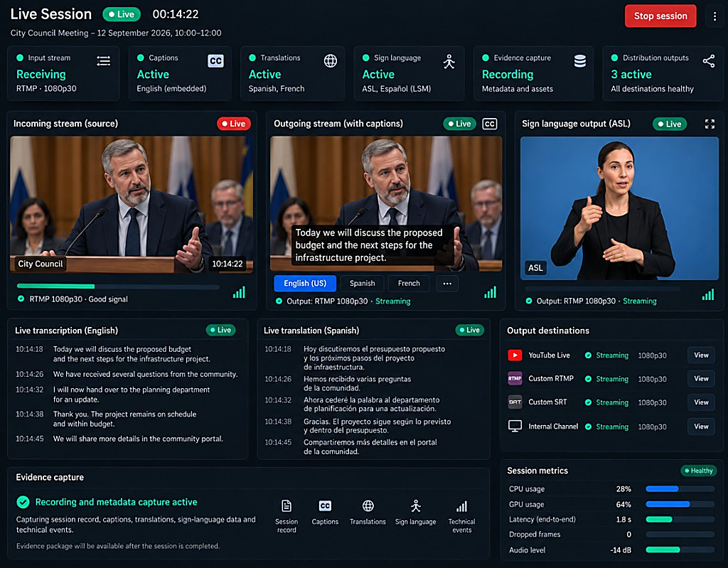Select the English (US) caption tab
728x568 pixels.
(x=305, y=284)
